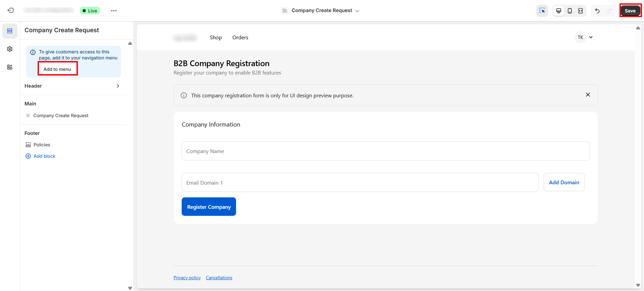
Task: Switch to desktop preview icon
Action: point(559,11)
